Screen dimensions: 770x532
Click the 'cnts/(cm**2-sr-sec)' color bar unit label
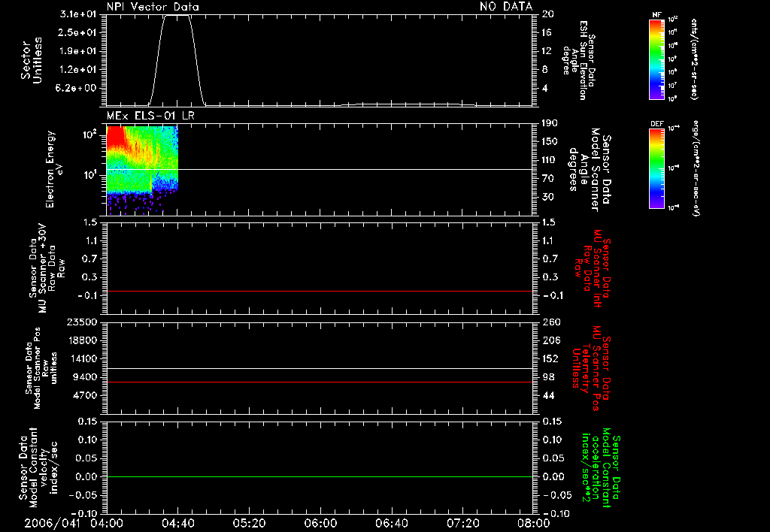pos(694,59)
